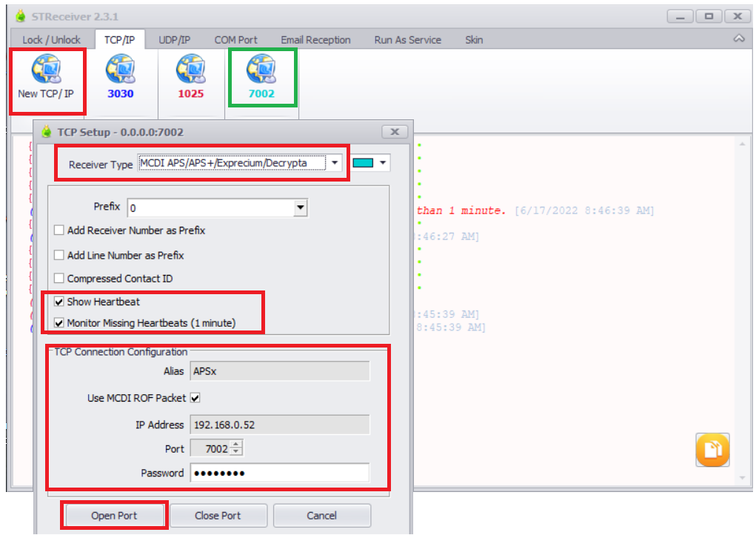The width and height of the screenshot is (756, 535).
Task: Enable Add Receiver Number as Prefix
Action: [58, 230]
